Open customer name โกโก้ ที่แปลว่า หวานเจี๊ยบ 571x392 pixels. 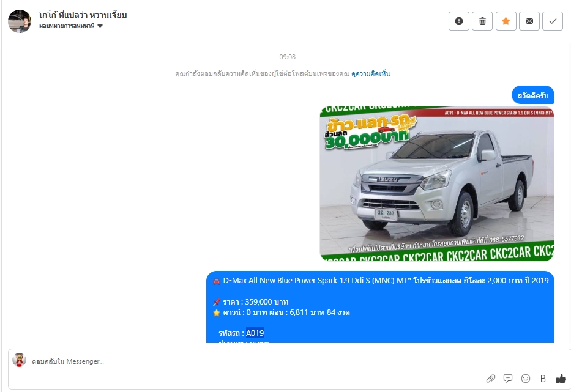pos(83,15)
